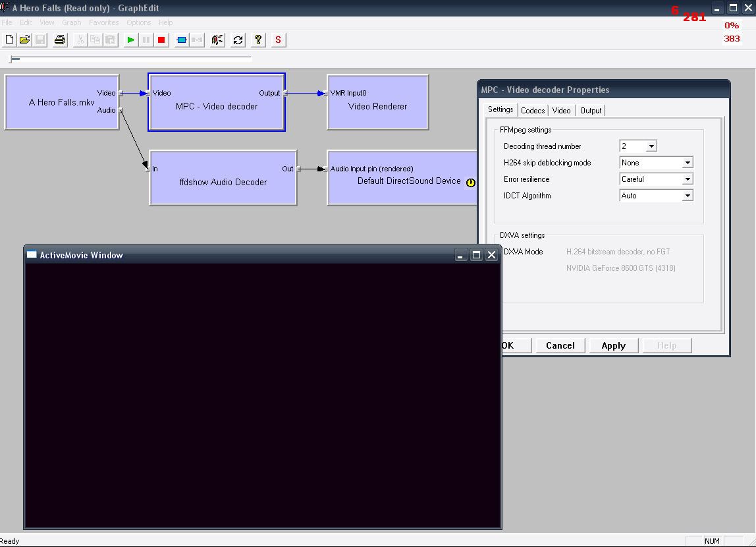Image resolution: width=756 pixels, height=547 pixels.
Task: Switch to the Codecs tab
Action: [x=533, y=111]
